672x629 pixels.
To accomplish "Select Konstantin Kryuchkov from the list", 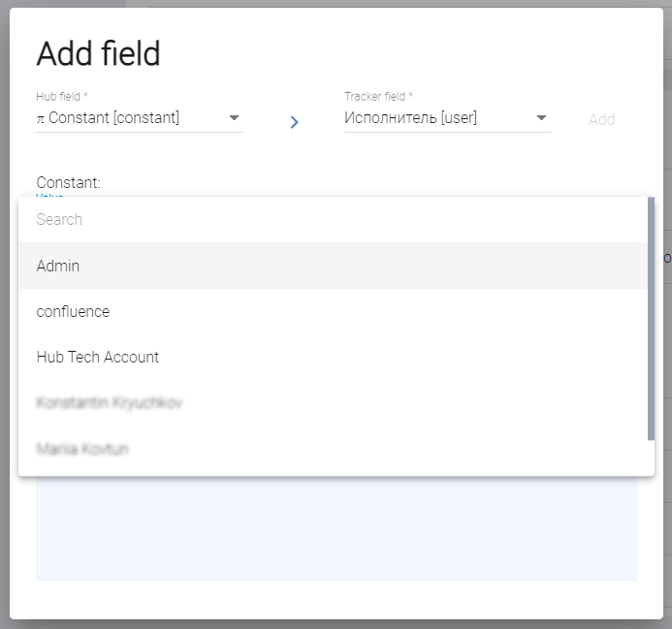I will pyautogui.click(x=110, y=402).
